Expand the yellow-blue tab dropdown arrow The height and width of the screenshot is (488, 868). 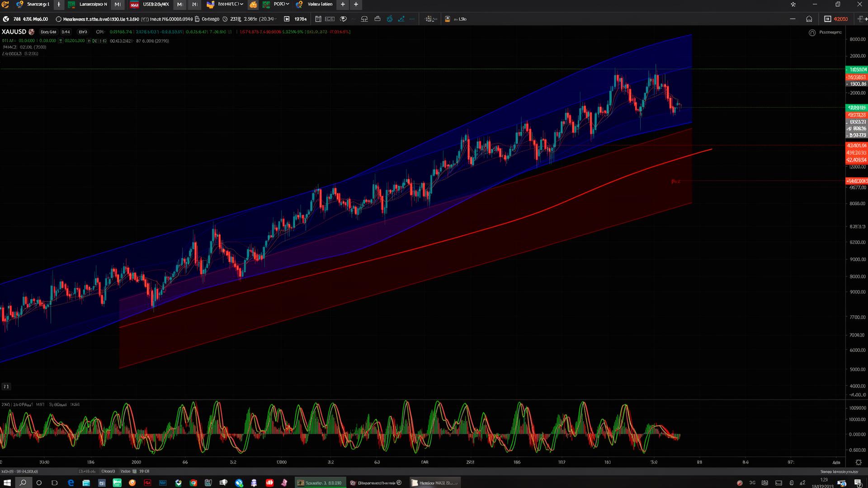[x=241, y=4]
